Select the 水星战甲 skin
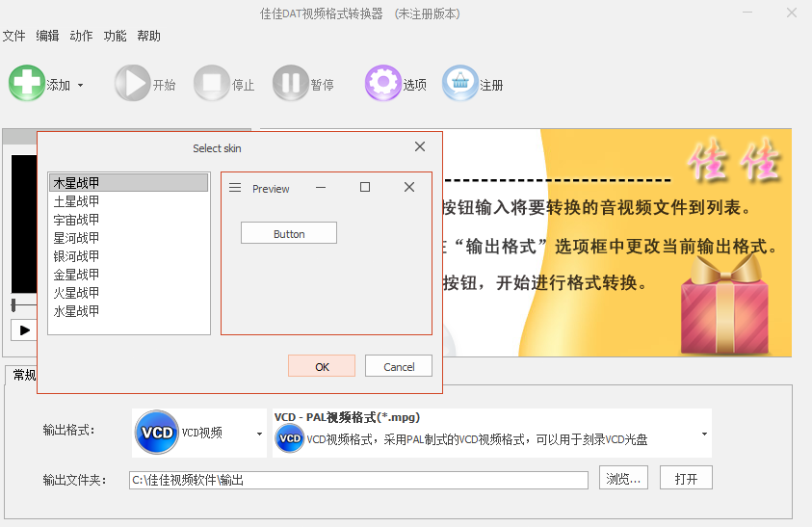812x527 pixels. [x=128, y=311]
